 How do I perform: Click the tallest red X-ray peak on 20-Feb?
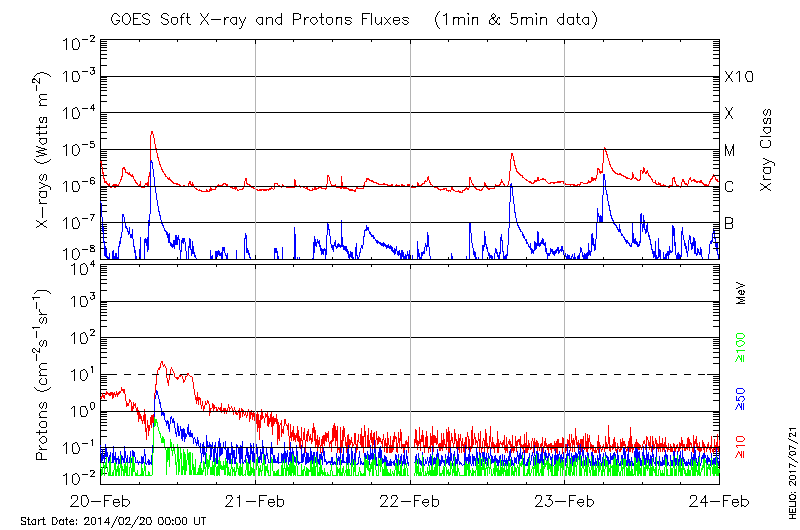tap(152, 132)
